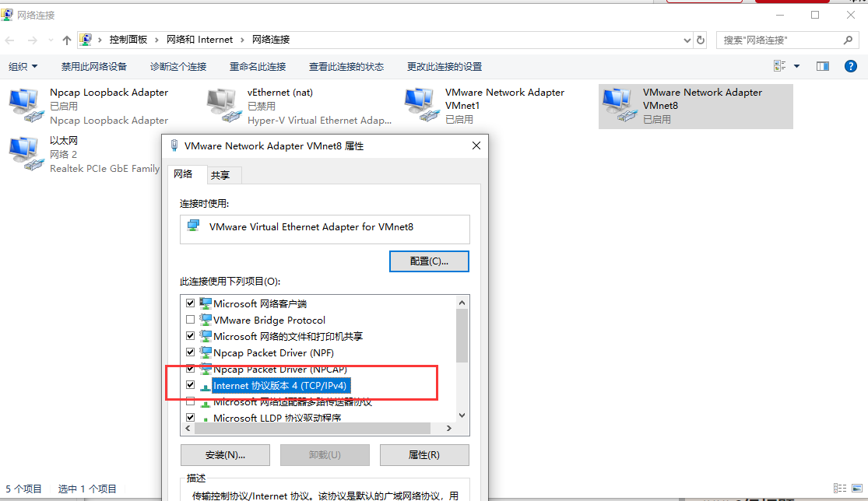This screenshot has height=501, width=868.
Task: Uncheck Npcap Packet Driver (NPF) checkbox
Action: pos(191,352)
